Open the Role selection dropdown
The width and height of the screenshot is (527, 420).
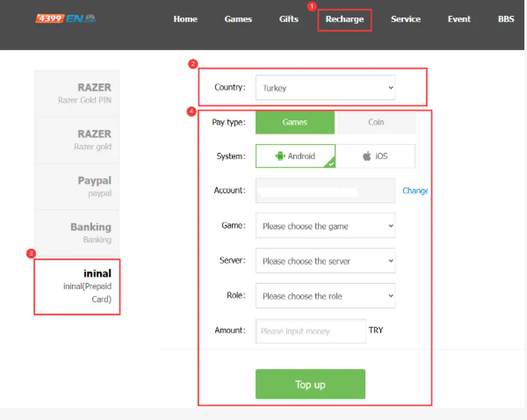(325, 296)
